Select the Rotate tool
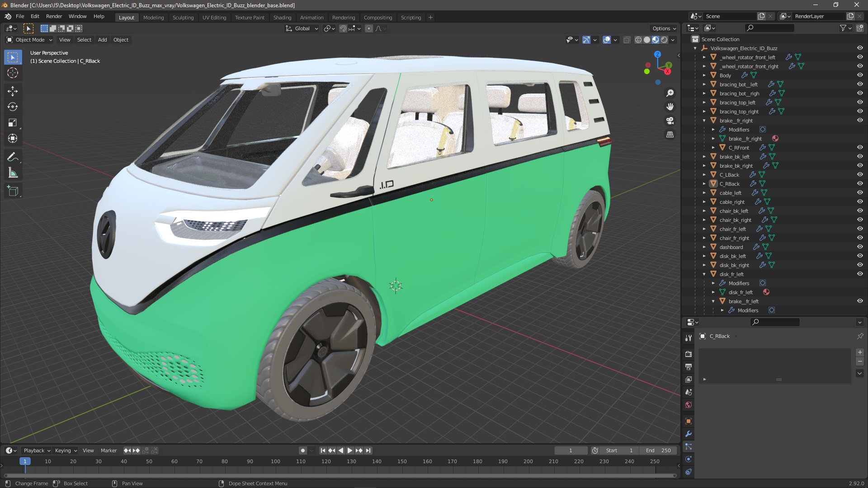The height and width of the screenshot is (488, 868). pyautogui.click(x=13, y=107)
